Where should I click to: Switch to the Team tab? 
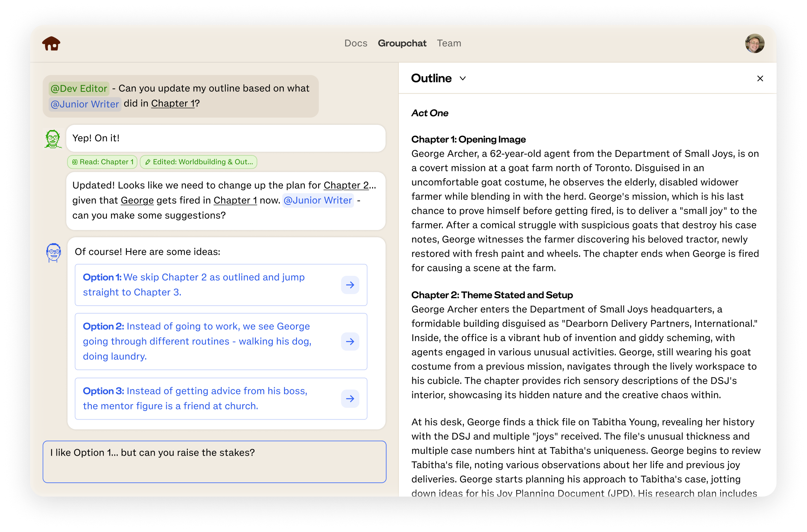pyautogui.click(x=449, y=44)
